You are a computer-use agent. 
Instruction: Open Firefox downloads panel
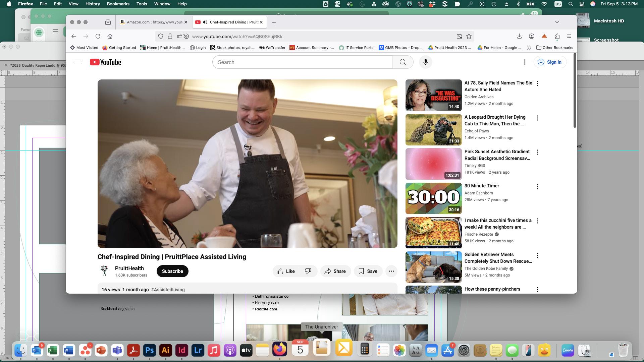(x=519, y=36)
